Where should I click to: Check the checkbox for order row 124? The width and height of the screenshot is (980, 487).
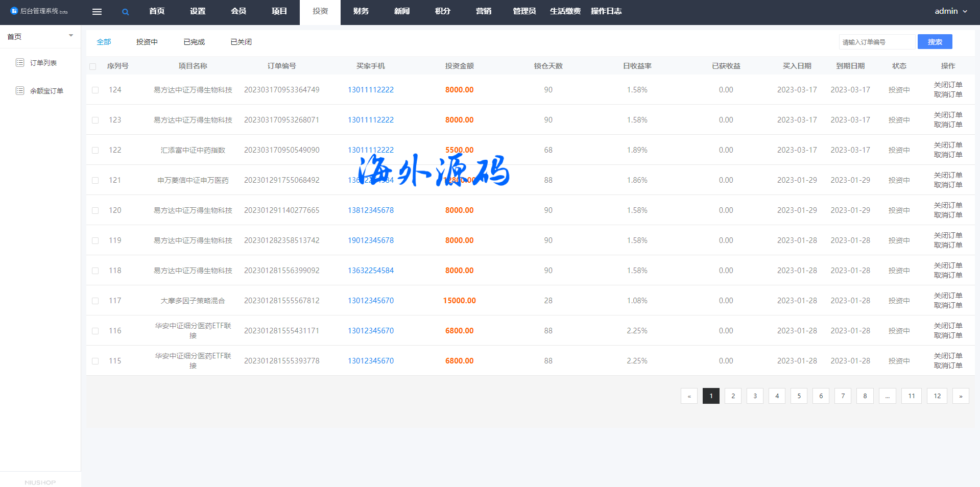[x=95, y=90]
